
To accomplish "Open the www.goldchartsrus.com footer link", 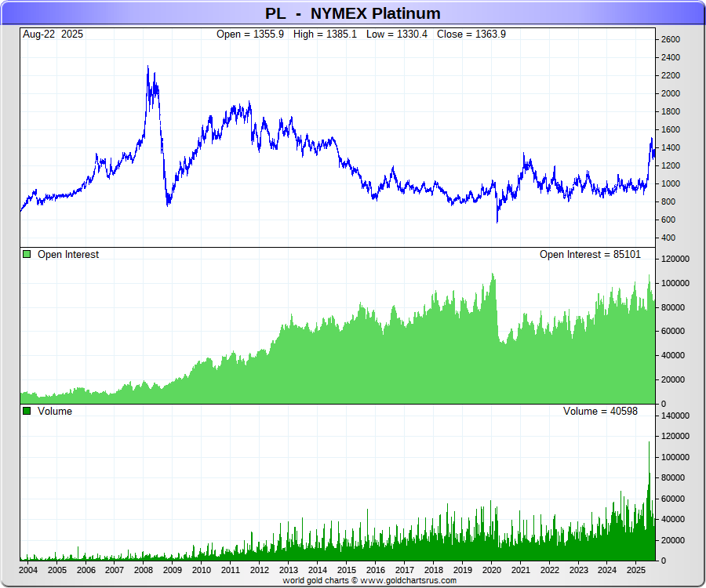I will pyautogui.click(x=408, y=581).
